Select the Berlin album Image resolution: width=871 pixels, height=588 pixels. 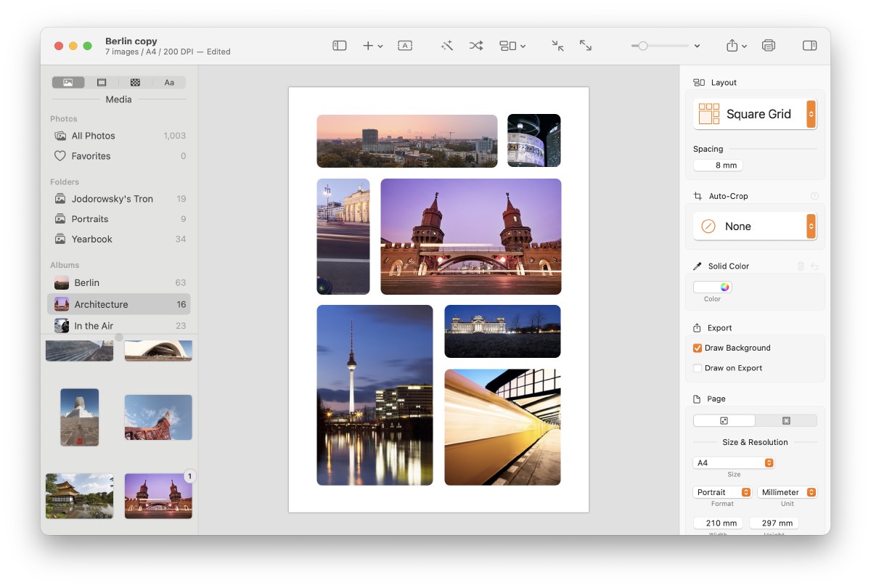[x=119, y=282]
